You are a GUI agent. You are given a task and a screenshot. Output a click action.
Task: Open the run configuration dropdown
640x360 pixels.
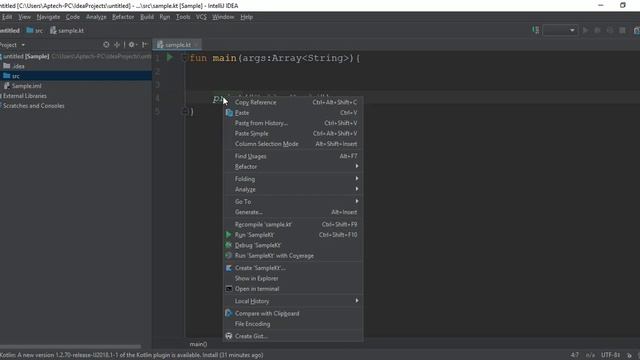click(x=560, y=30)
